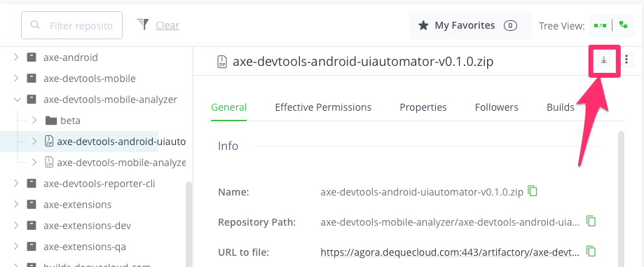This screenshot has width=644, height=267.
Task: Expand the axe-extensions-dev repository
Action: [x=16, y=226]
